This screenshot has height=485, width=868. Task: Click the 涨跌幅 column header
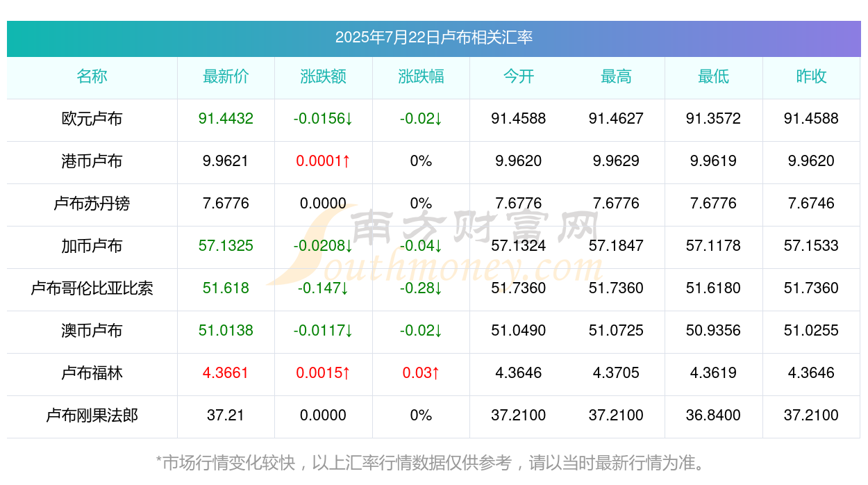pyautogui.click(x=421, y=76)
